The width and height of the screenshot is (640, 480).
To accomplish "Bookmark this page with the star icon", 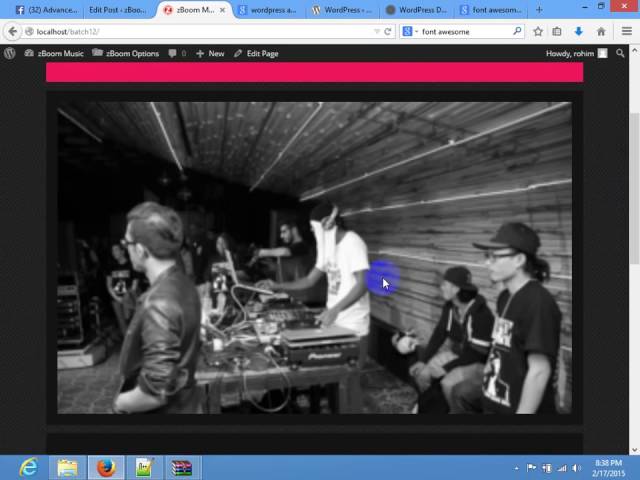I will (538, 31).
